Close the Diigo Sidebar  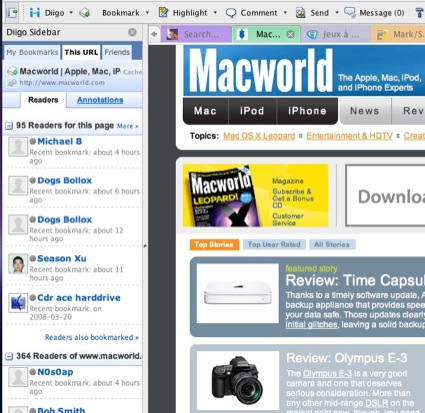(132, 32)
